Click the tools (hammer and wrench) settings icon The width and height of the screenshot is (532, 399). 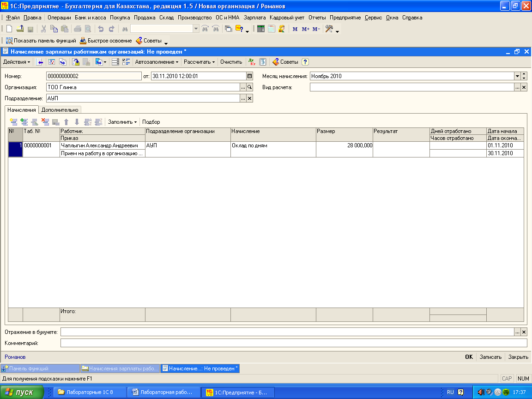(x=329, y=29)
